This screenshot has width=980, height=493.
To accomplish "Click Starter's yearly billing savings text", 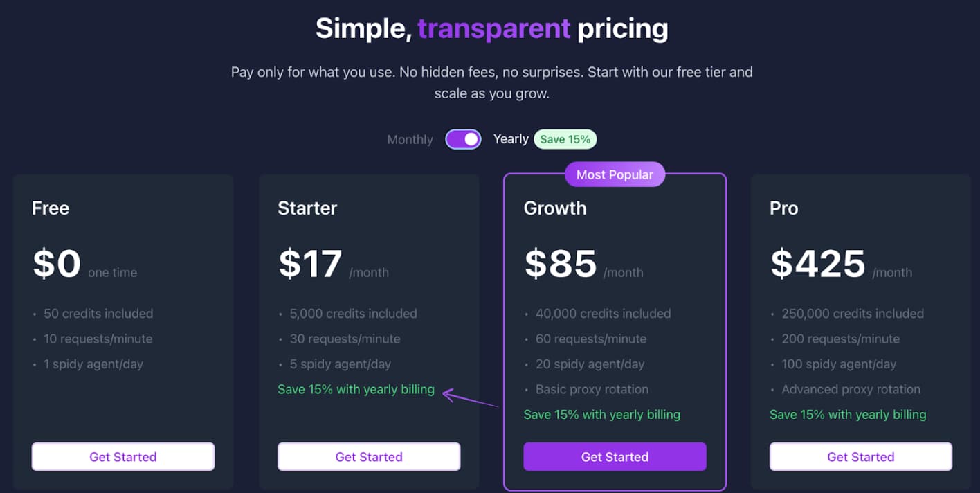I will 356,389.
